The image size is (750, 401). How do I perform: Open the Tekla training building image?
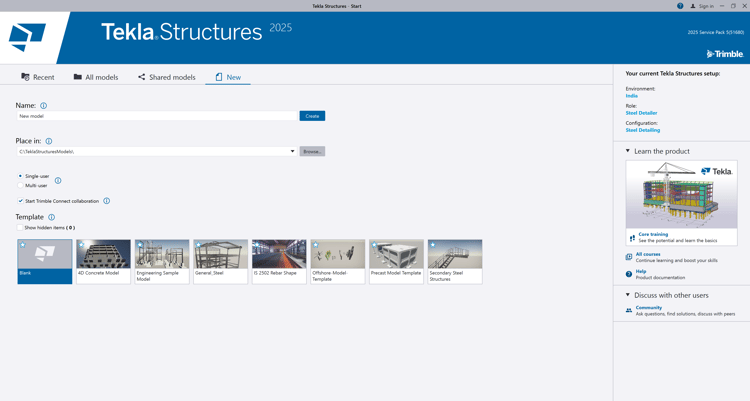point(682,195)
